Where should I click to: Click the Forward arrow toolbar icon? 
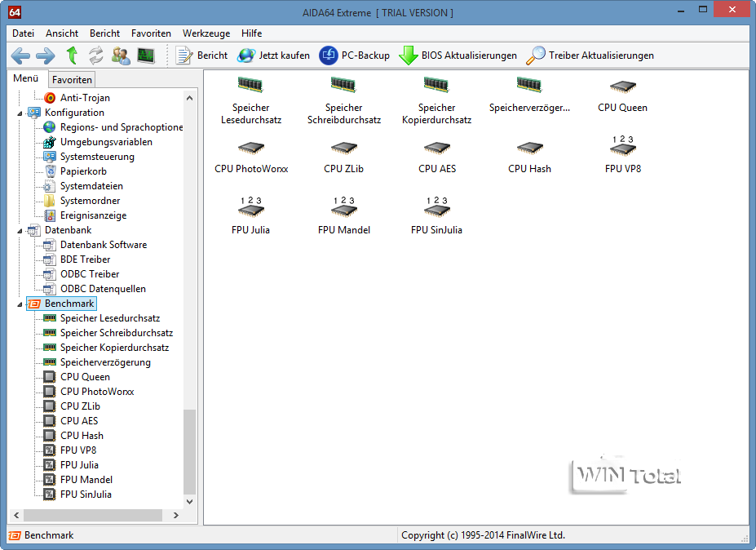[x=46, y=55]
